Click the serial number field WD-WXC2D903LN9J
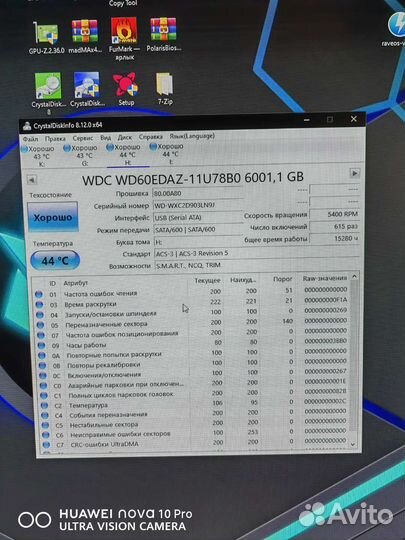 (x=198, y=206)
